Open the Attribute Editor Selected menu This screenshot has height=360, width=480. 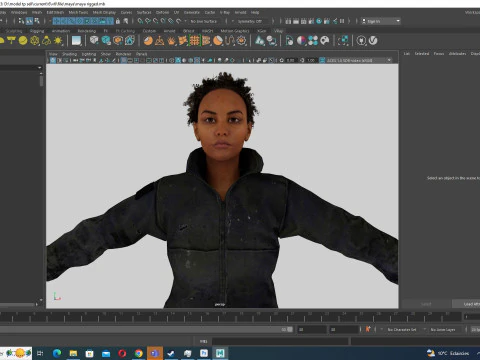422,54
